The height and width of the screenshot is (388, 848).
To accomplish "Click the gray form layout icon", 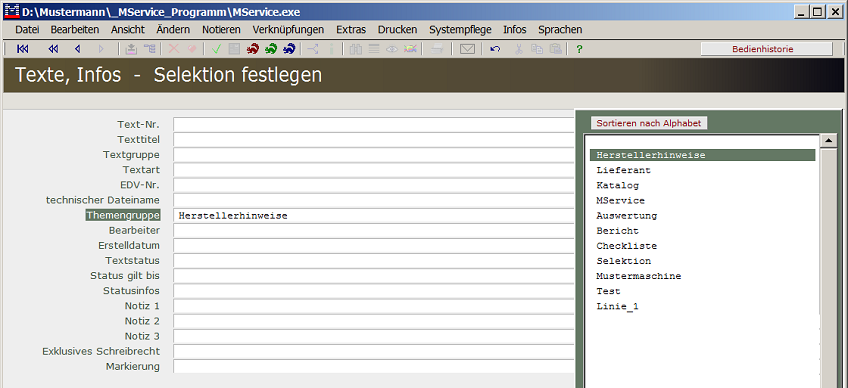I will point(234,49).
